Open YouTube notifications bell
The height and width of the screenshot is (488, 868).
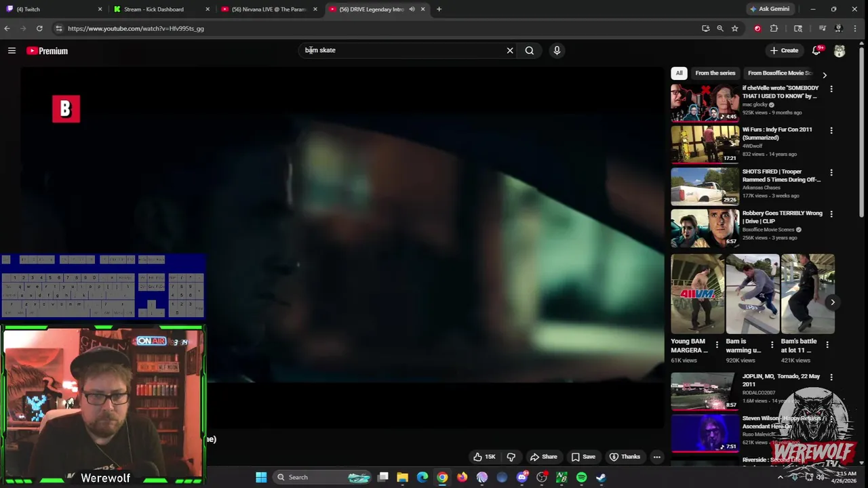point(816,50)
